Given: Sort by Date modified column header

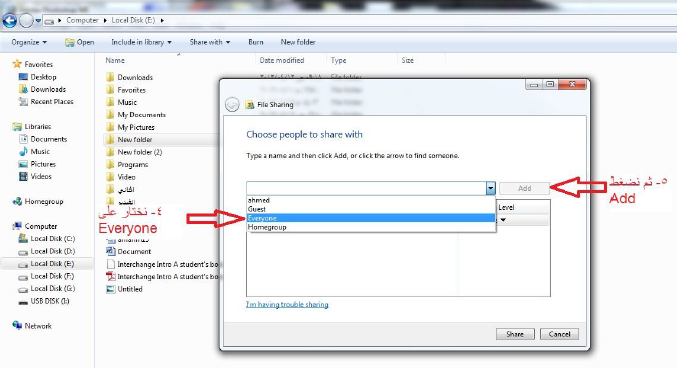Looking at the screenshot, I should coord(282,60).
